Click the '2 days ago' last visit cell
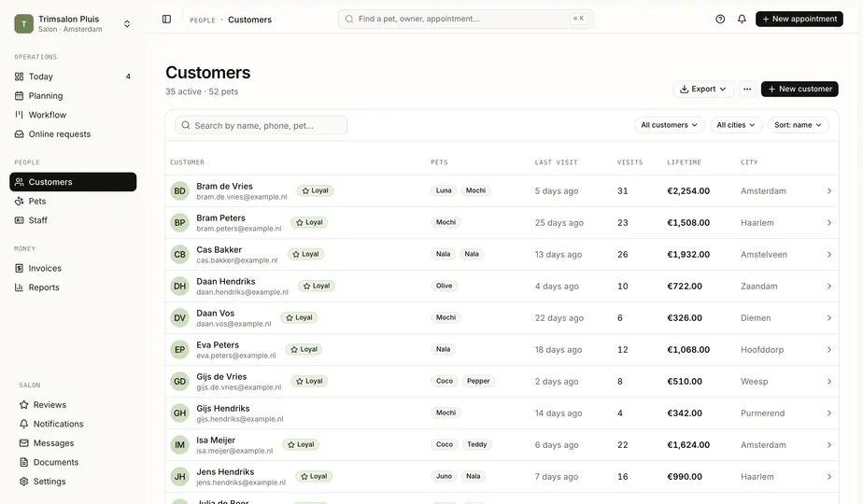The height and width of the screenshot is (504, 863). click(x=557, y=382)
